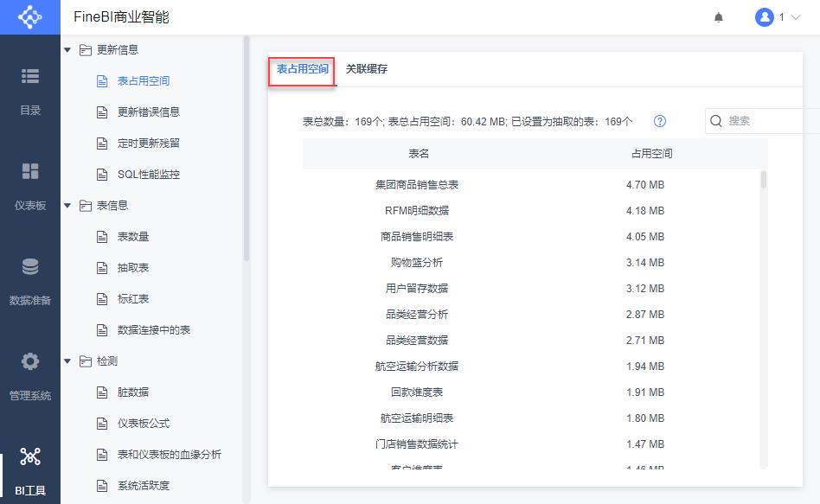Select the 航空运输明细表 row
Viewport: 820px width, 504px height.
point(530,418)
